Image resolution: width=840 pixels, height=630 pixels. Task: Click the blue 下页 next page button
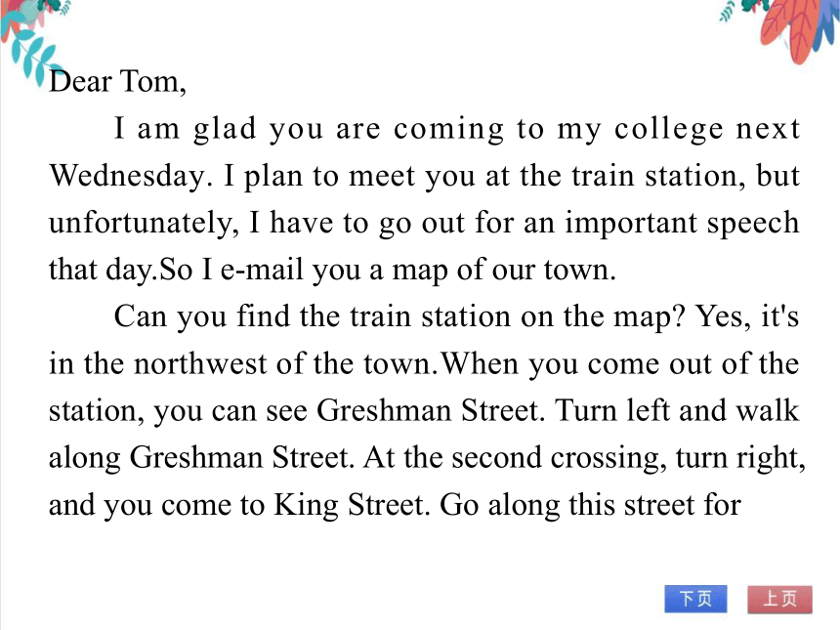click(x=695, y=599)
